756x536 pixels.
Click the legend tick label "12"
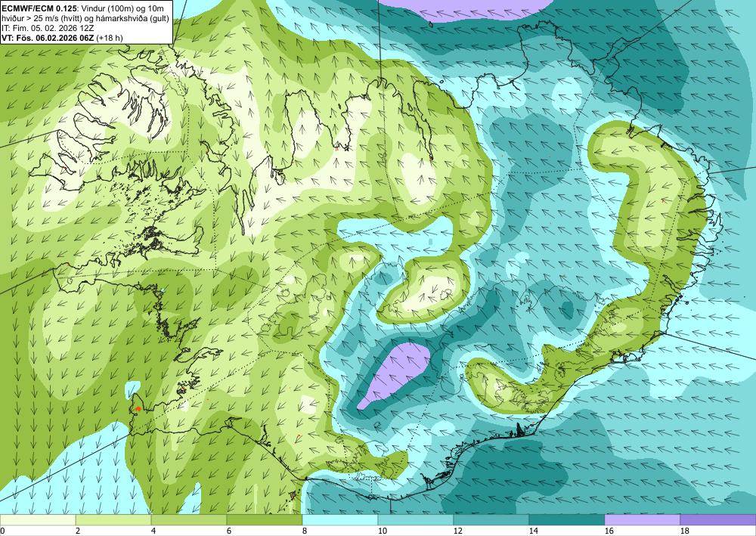coord(457,531)
